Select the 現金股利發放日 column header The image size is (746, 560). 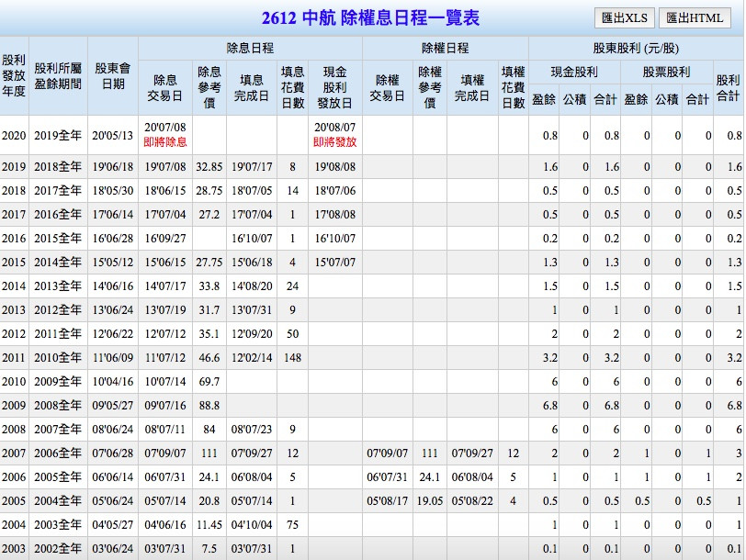coord(334,87)
